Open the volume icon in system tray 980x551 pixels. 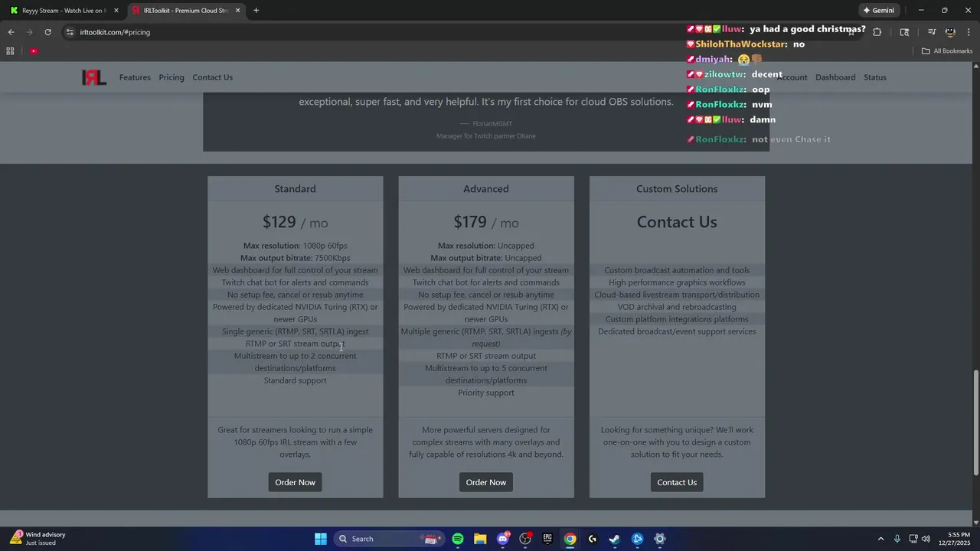926,539
